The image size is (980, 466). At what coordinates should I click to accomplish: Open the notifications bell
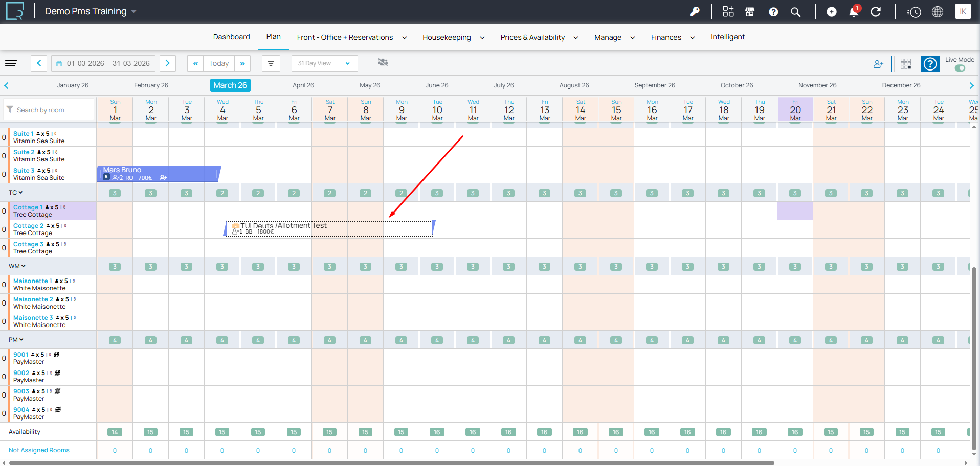pos(854,12)
